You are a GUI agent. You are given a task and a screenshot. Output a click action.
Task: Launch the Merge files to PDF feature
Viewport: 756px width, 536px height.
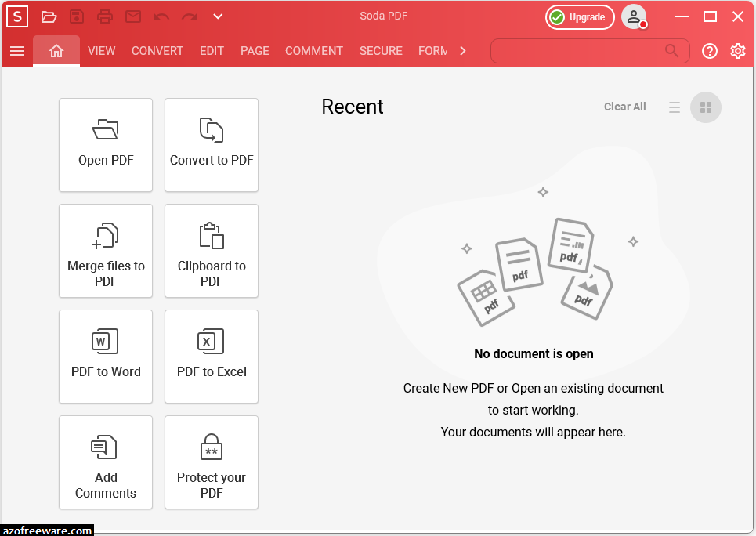click(x=105, y=251)
